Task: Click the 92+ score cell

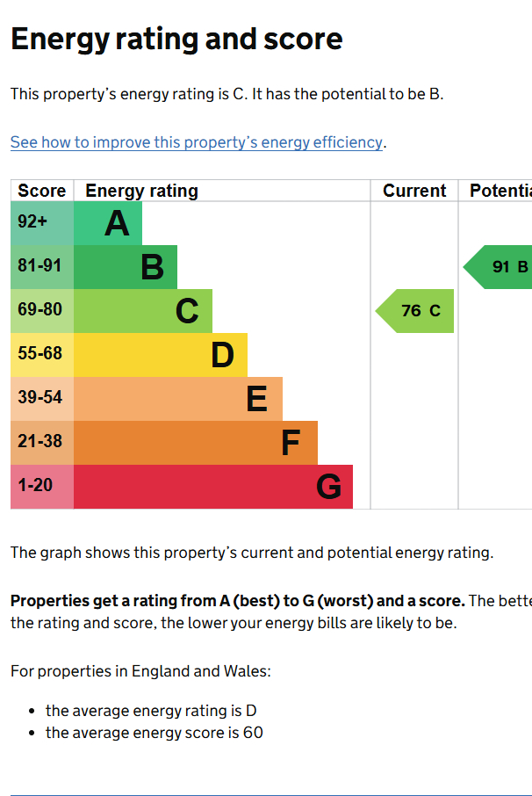Action: pos(42,223)
